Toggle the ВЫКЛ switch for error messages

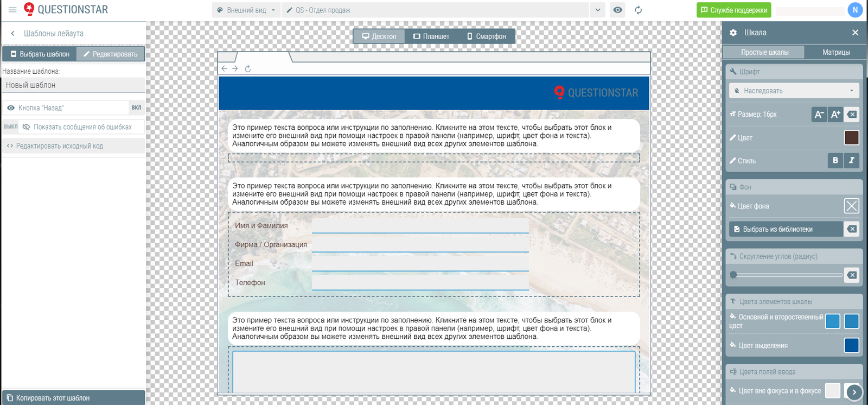point(10,126)
